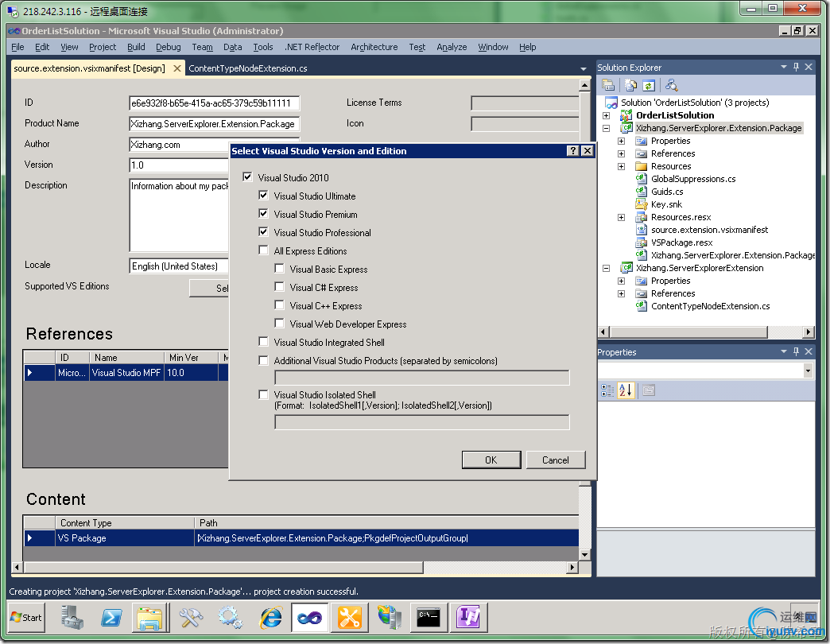The height and width of the screenshot is (644, 830).
Task: Check Visual Basic Express option
Action: click(280, 268)
